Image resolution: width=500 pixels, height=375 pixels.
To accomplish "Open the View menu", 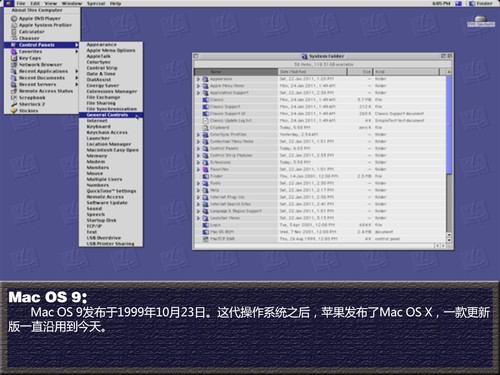I will tap(51, 3).
